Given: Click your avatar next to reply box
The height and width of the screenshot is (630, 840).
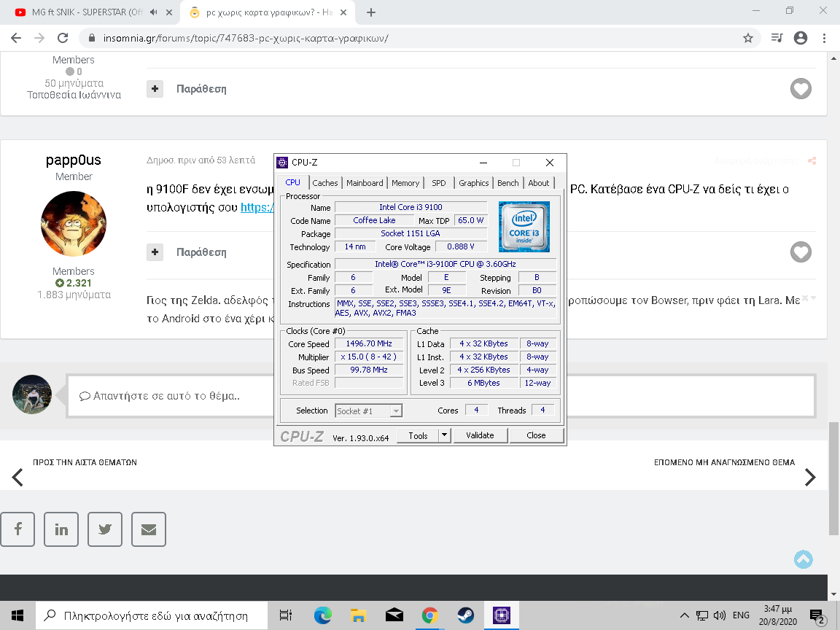Looking at the screenshot, I should pyautogui.click(x=32, y=394).
